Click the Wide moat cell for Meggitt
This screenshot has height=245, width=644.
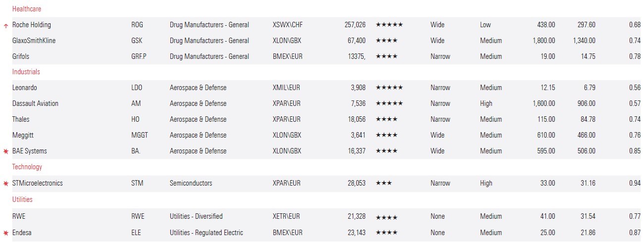click(437, 135)
